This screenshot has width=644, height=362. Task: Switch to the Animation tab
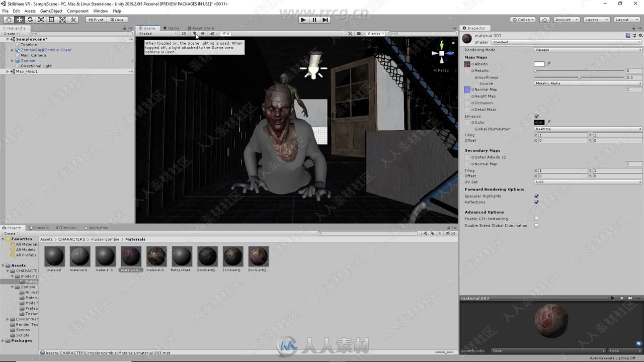(x=96, y=228)
